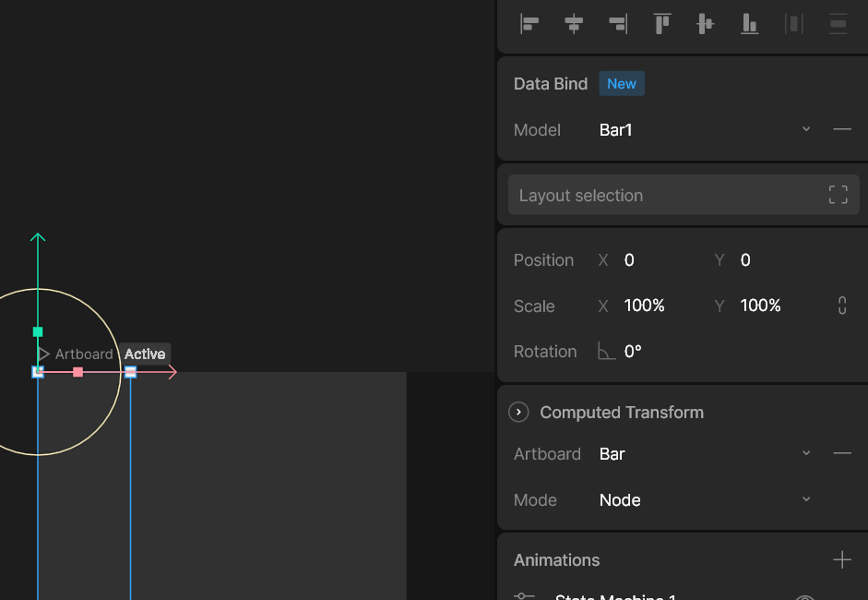Open the Artboard dropdown showing Bar
This screenshot has width=868, height=600.
click(806, 453)
